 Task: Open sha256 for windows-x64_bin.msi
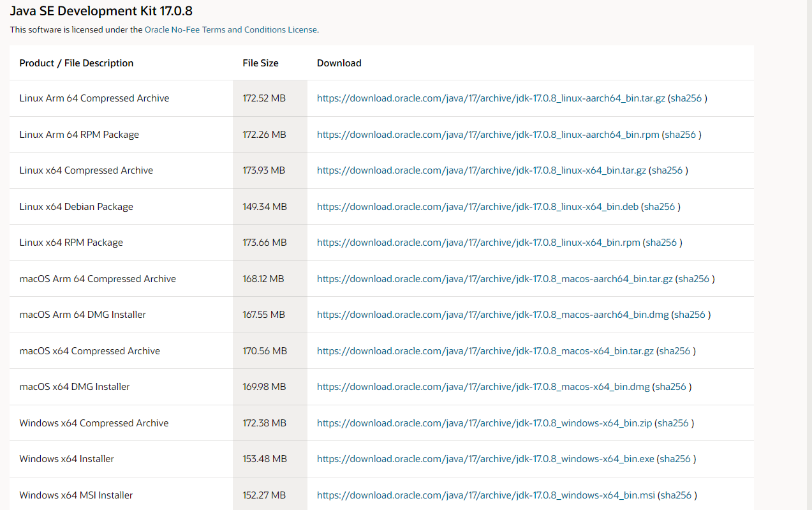[677, 495]
